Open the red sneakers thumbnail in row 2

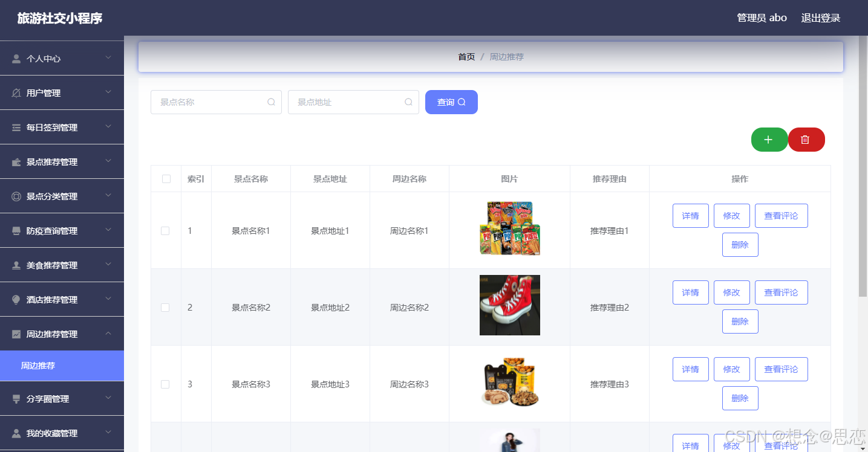510,305
